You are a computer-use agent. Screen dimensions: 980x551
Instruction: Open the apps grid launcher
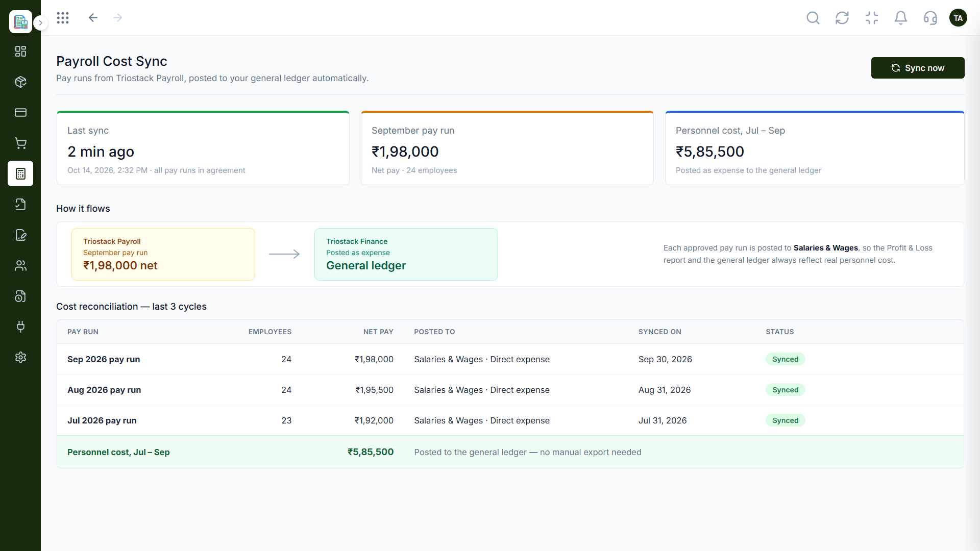(x=63, y=18)
